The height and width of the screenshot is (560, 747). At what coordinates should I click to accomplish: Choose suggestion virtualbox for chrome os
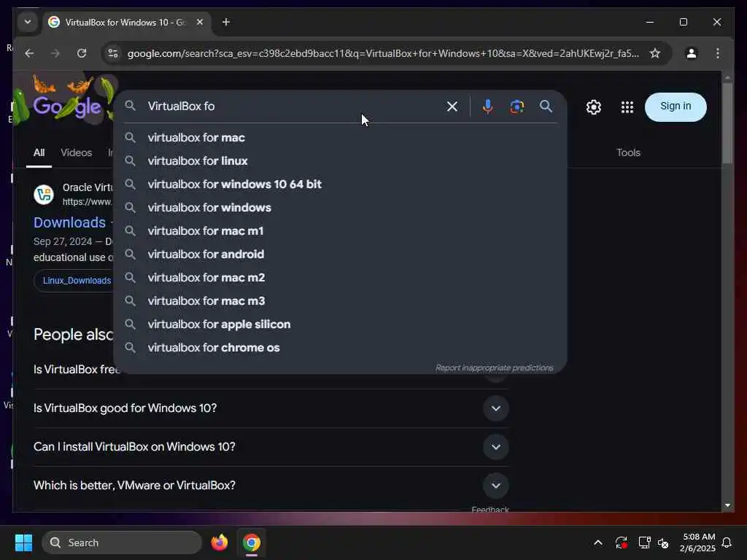pyautogui.click(x=340, y=348)
